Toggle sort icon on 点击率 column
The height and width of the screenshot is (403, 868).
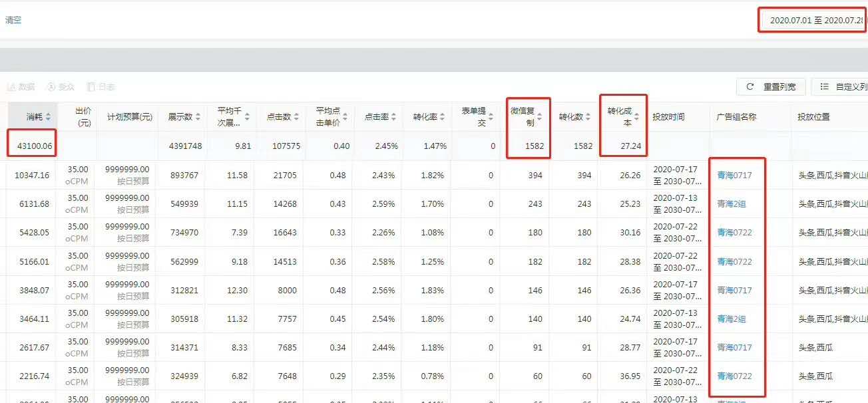click(393, 117)
